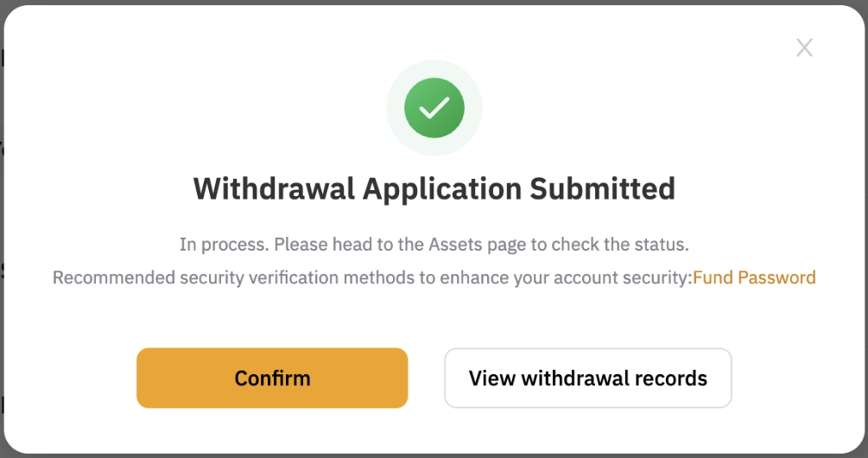The width and height of the screenshot is (868, 458).
Task: Click the green success checkmark icon
Action: point(434,108)
